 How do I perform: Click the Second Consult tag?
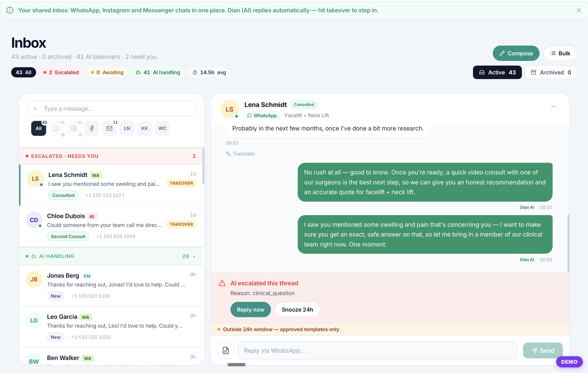tap(68, 236)
